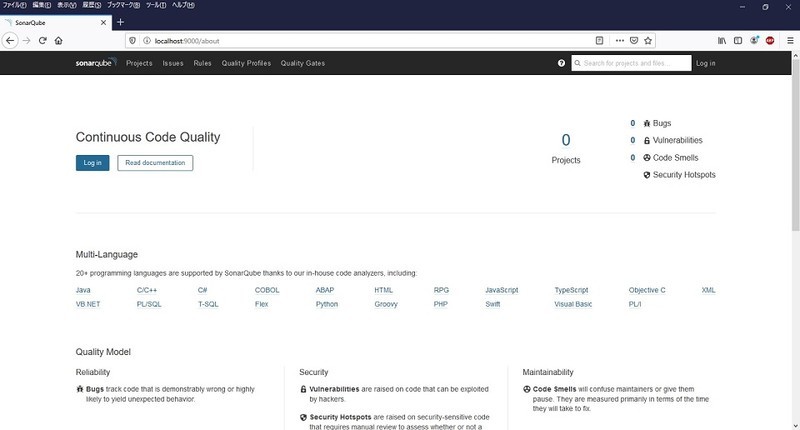This screenshot has width=800, height=430.
Task: Open the ヘルプ menu
Action: [x=183, y=5]
